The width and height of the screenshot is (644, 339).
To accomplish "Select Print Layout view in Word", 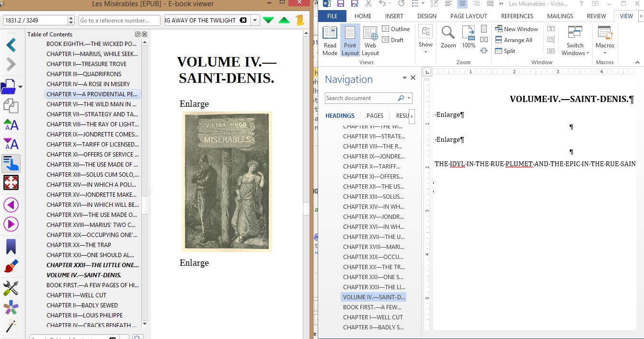I will pyautogui.click(x=350, y=41).
